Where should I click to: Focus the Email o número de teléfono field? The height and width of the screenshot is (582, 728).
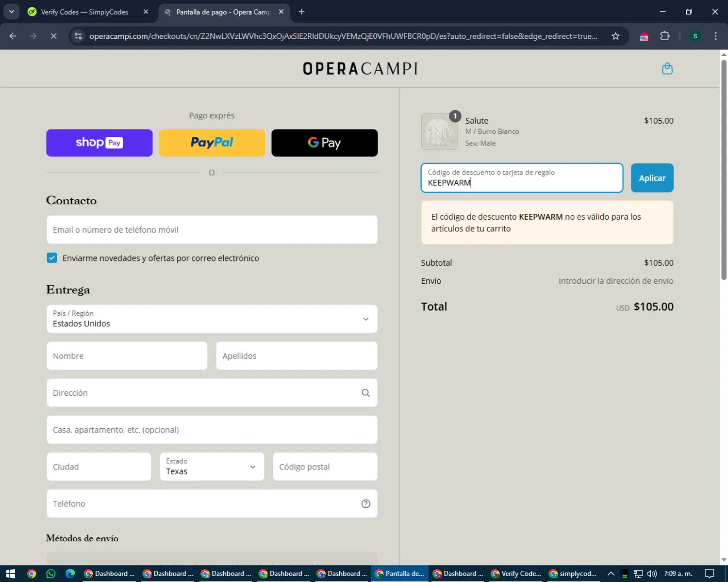[212, 229]
